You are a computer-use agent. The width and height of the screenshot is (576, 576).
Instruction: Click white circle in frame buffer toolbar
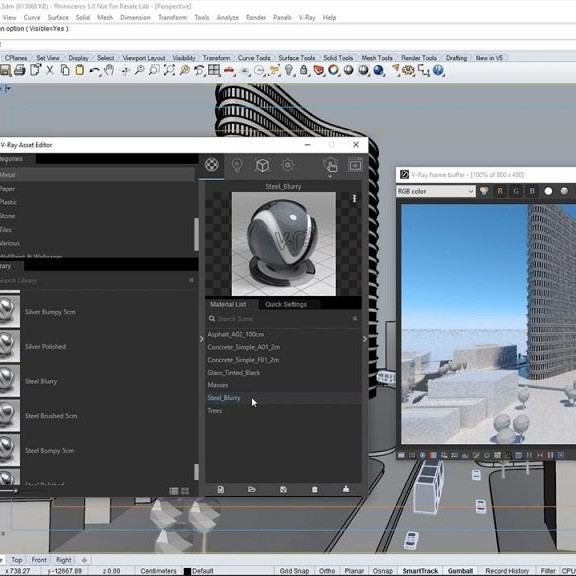(548, 191)
